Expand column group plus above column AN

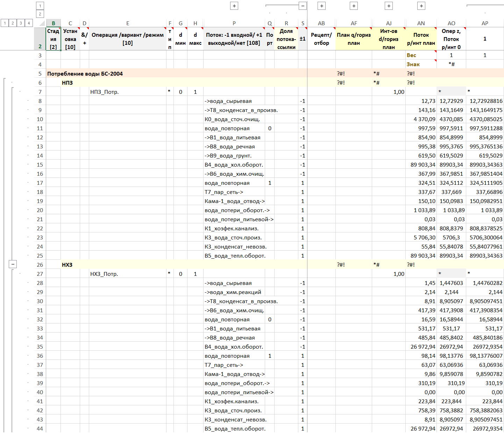pos(421,6)
